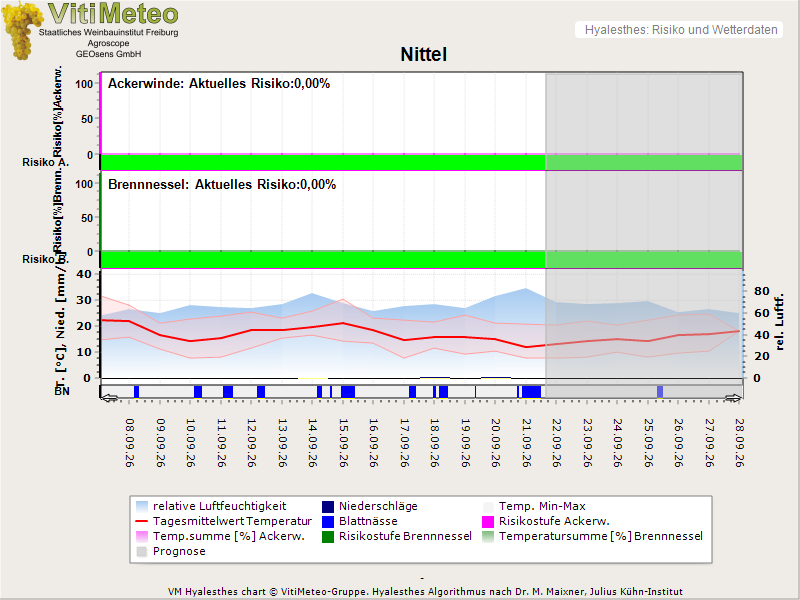Click 'GEOsens GmbH' text in header

click(109, 54)
